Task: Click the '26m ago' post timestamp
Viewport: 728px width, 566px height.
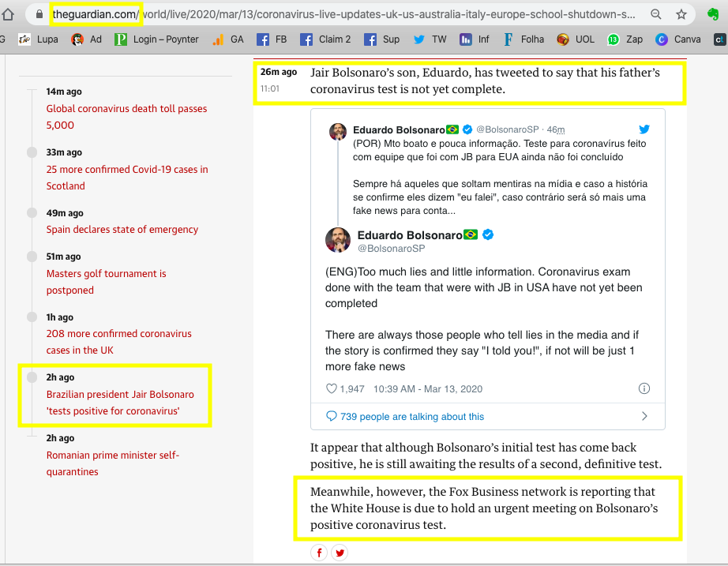Action: click(278, 72)
